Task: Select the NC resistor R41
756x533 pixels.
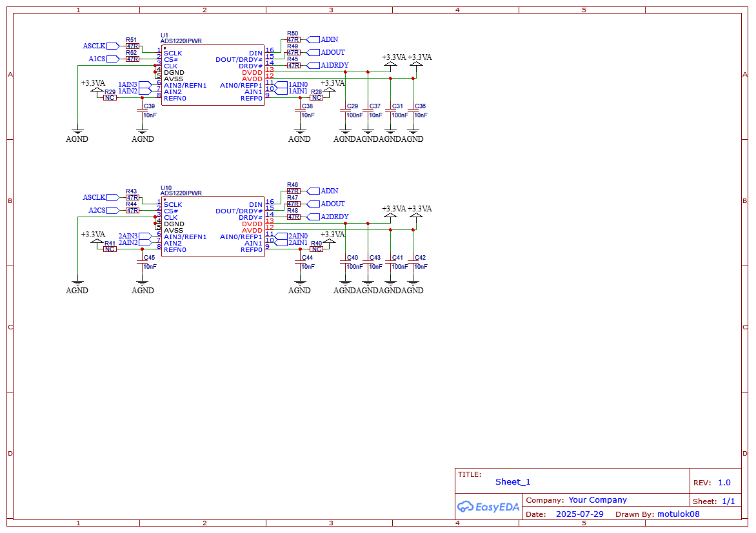Action: pyautogui.click(x=110, y=249)
